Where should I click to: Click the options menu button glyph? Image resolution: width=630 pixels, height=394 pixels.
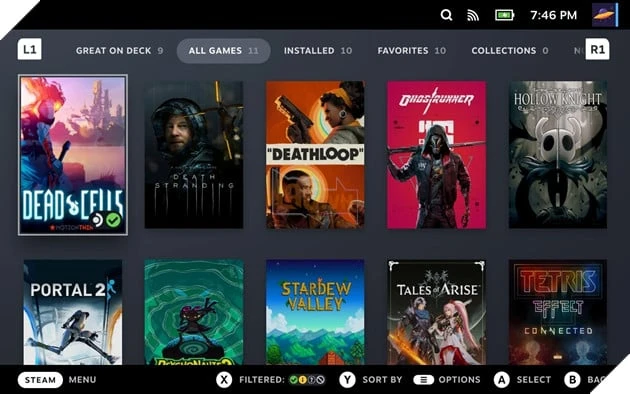coord(423,380)
